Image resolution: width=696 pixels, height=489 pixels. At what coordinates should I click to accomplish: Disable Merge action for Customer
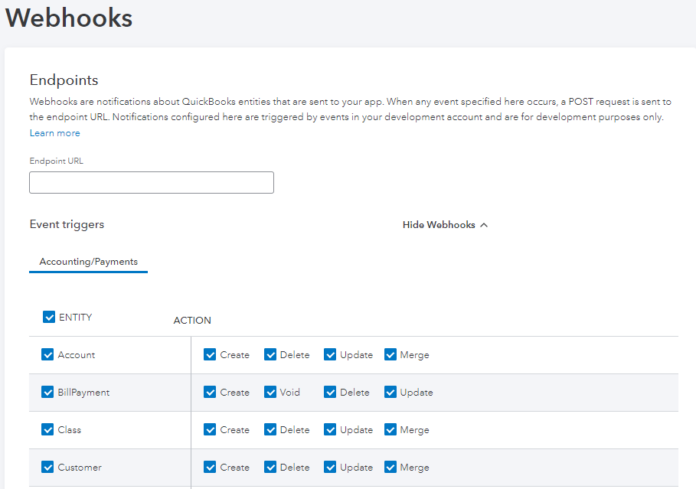coord(390,467)
